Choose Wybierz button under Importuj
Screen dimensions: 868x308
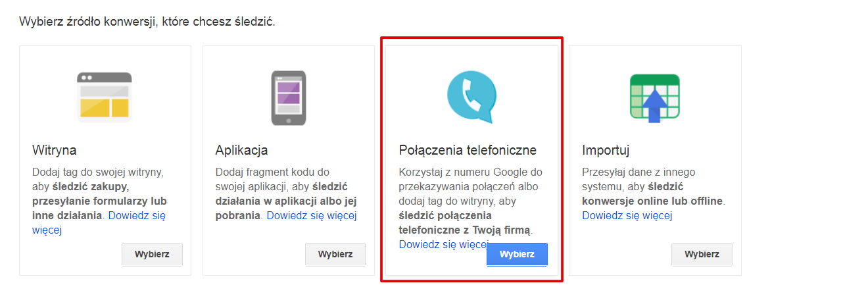[702, 255]
